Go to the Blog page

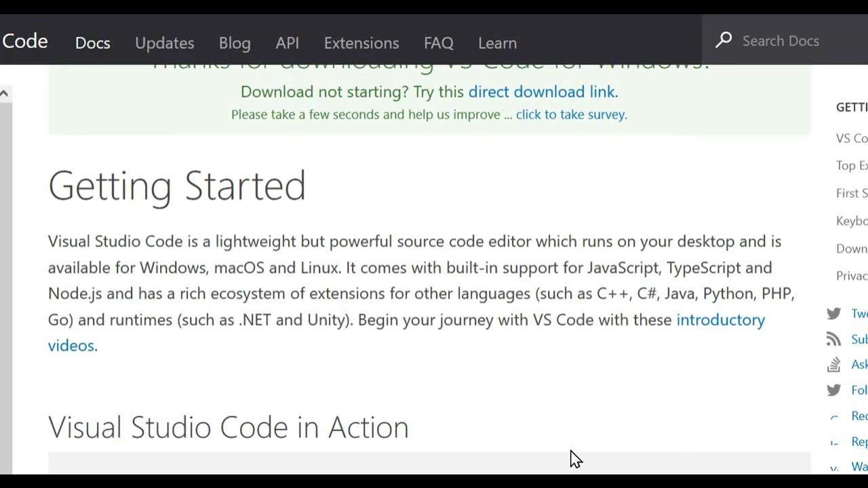235,43
